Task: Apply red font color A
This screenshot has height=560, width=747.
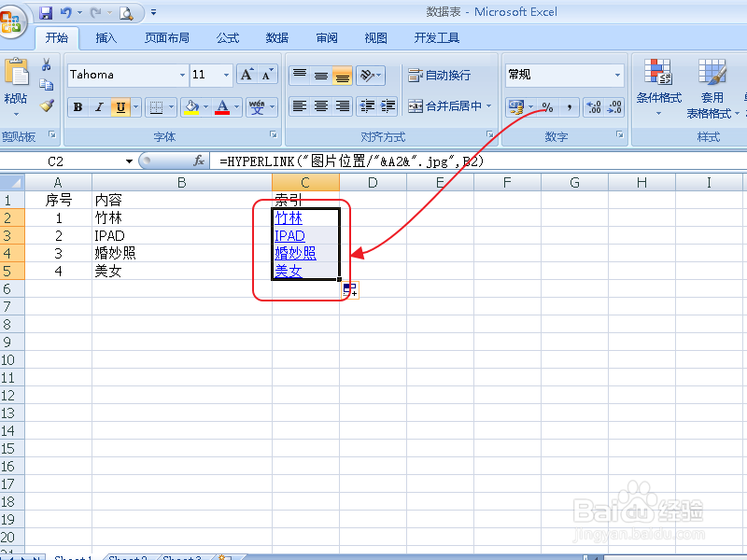Action: (222, 107)
